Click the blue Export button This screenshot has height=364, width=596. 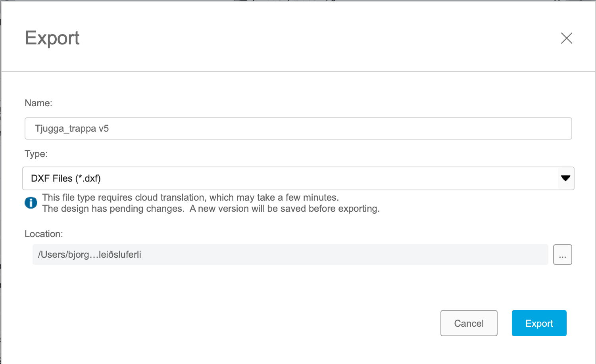coord(539,323)
